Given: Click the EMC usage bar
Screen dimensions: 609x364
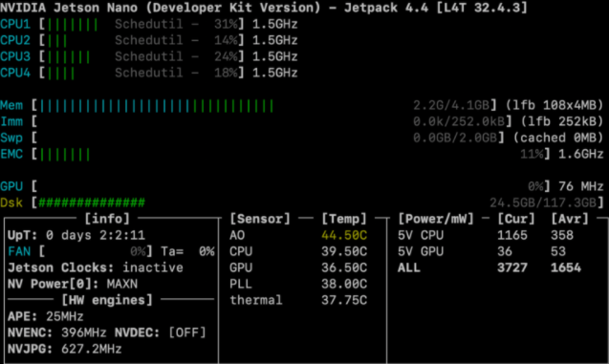Looking at the screenshot, I should click(65, 155).
